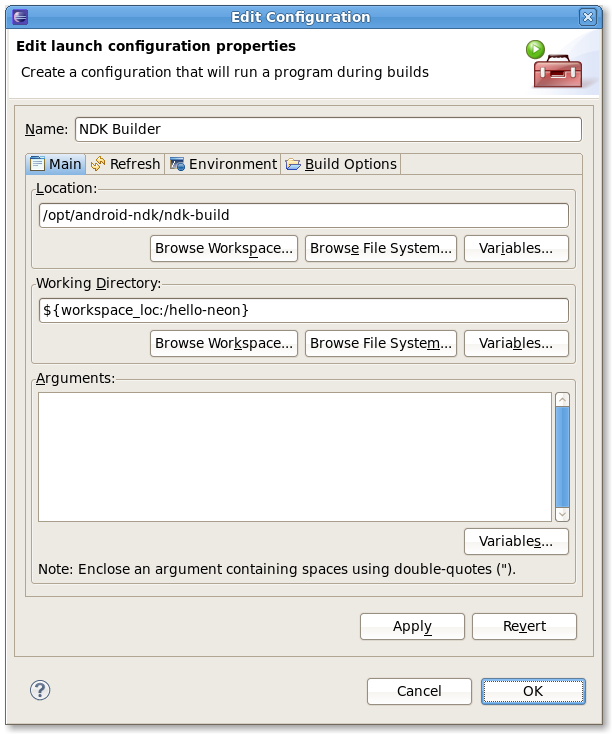Click the Revert button
This screenshot has width=612, height=734.
tap(524, 626)
